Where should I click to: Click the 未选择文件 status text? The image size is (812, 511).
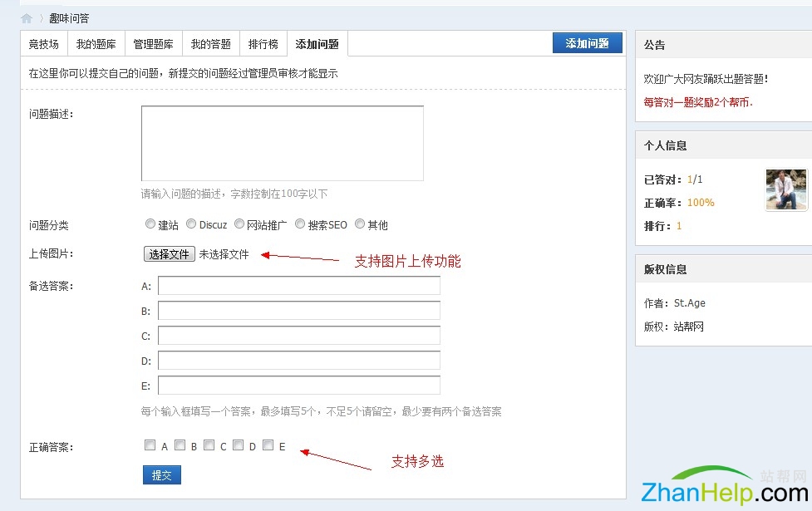tap(224, 254)
